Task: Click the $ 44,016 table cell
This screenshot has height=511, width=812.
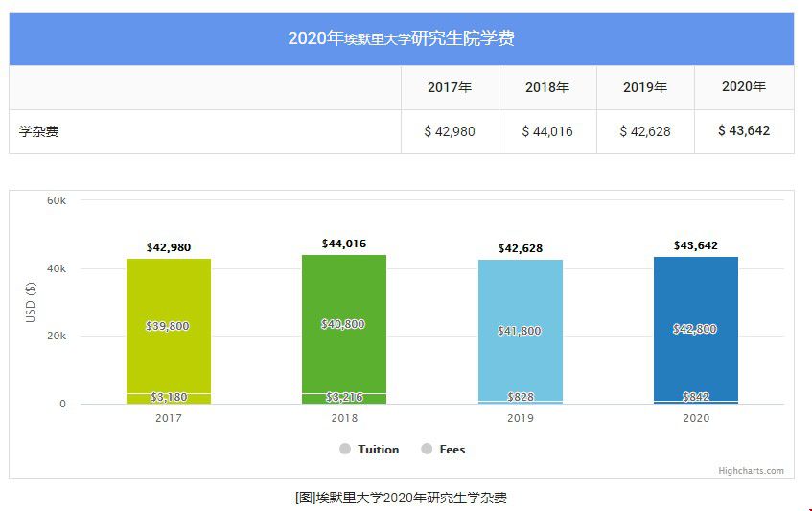Action: 547,131
